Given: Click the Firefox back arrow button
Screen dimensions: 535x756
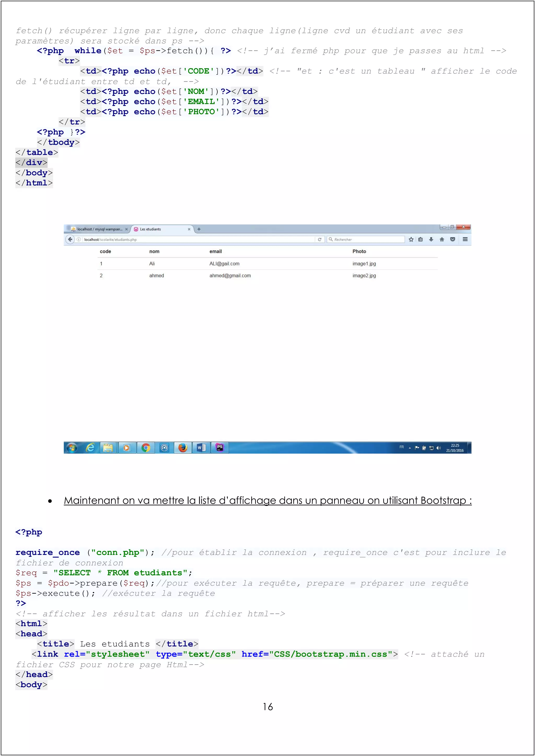Looking at the screenshot, I should coord(70,239).
